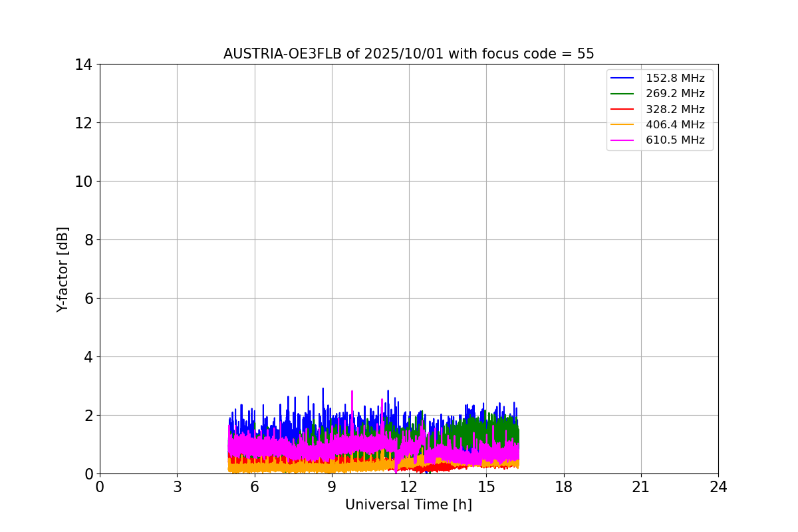The height and width of the screenshot is (532, 798).
Task: Select the 610.5 MHz legend label
Action: tap(675, 140)
